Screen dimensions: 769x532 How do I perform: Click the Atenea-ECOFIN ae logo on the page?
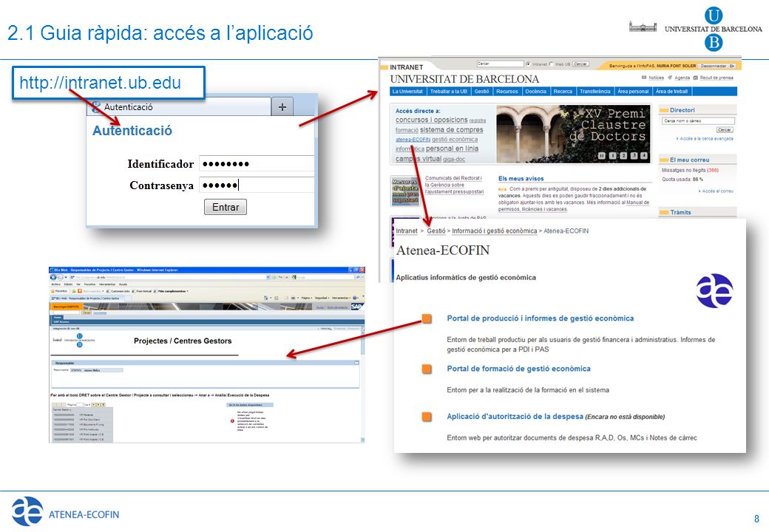[x=714, y=290]
